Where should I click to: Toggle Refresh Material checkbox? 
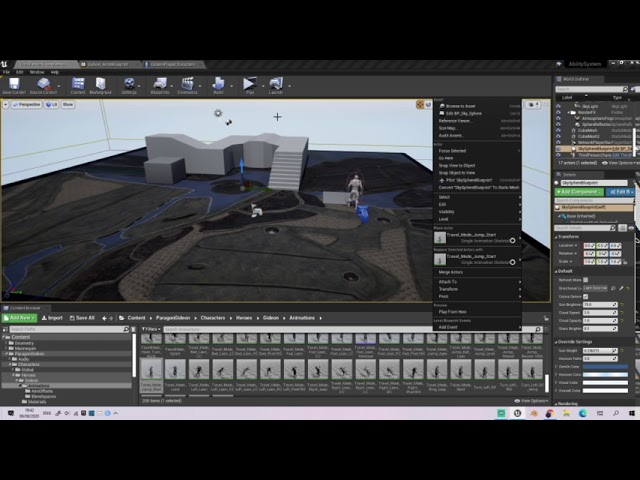pyautogui.click(x=586, y=280)
